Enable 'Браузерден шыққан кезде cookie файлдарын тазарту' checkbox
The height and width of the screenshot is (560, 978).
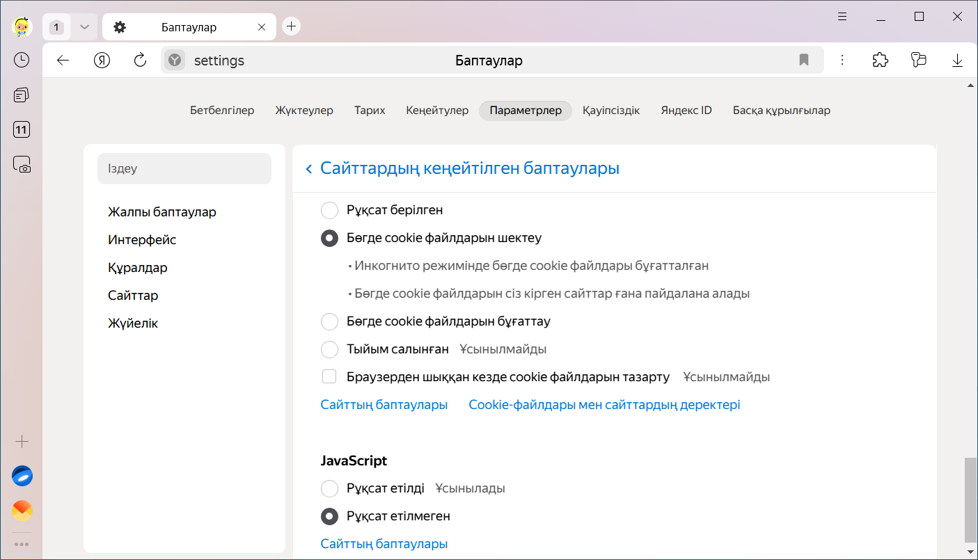click(x=329, y=377)
